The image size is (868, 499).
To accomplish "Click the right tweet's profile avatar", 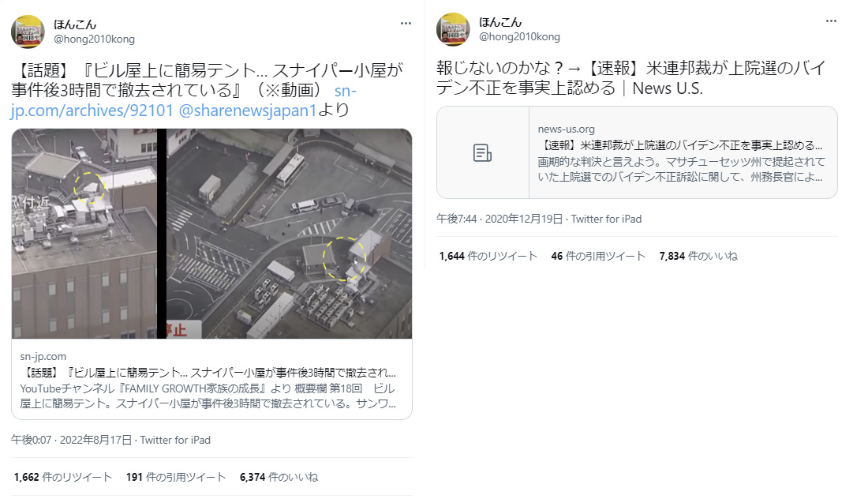I will click(x=453, y=29).
